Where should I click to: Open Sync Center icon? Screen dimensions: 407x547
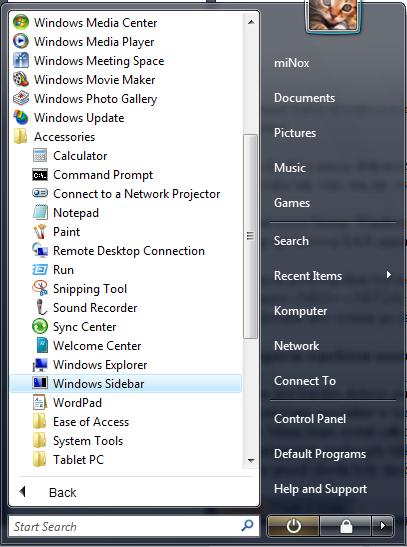[x=40, y=326]
